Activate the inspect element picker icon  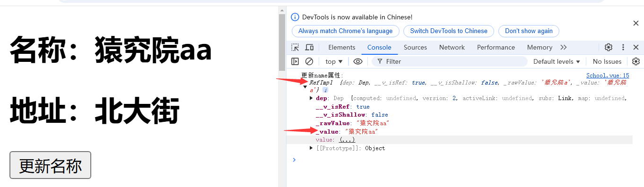[295, 47]
